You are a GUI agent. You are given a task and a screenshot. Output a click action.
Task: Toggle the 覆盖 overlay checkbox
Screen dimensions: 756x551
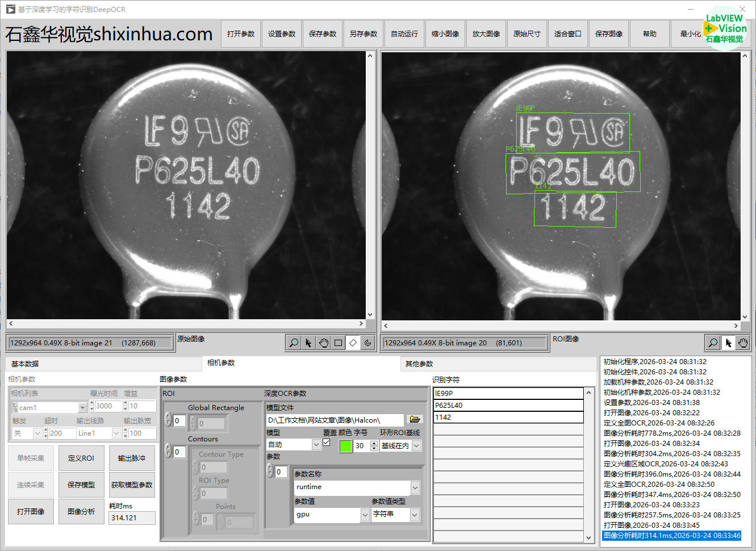326,443
